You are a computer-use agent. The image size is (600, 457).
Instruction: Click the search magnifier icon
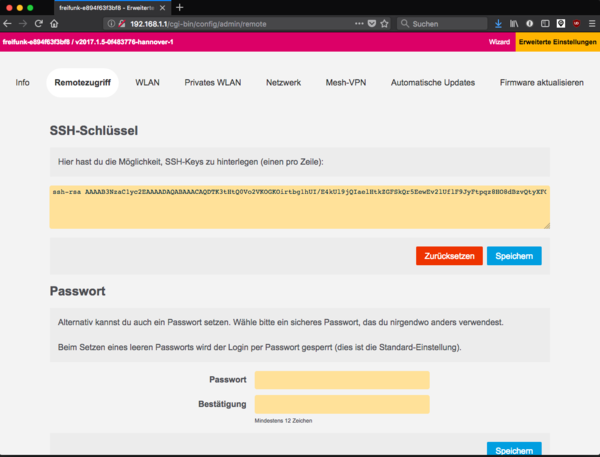point(404,24)
